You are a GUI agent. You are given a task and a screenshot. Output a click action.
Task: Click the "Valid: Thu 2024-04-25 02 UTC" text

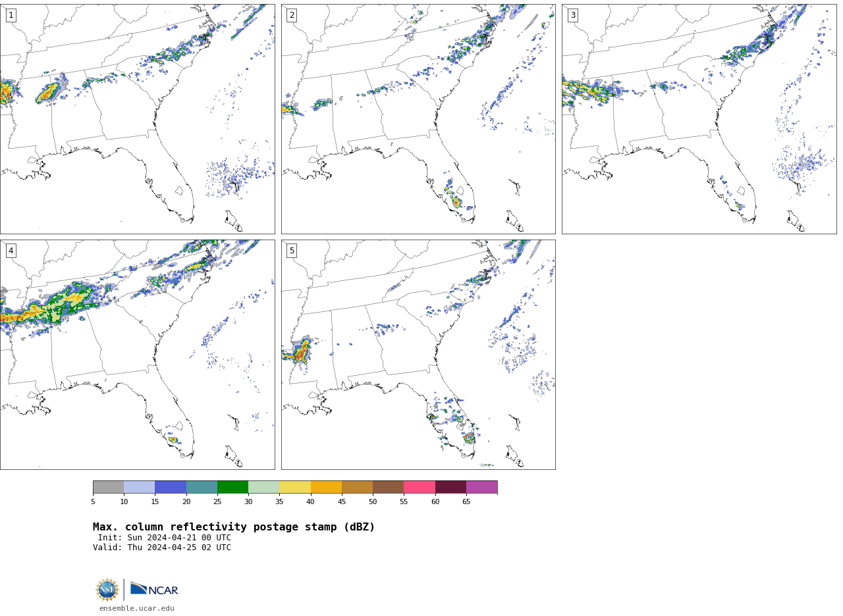pyautogui.click(x=162, y=548)
